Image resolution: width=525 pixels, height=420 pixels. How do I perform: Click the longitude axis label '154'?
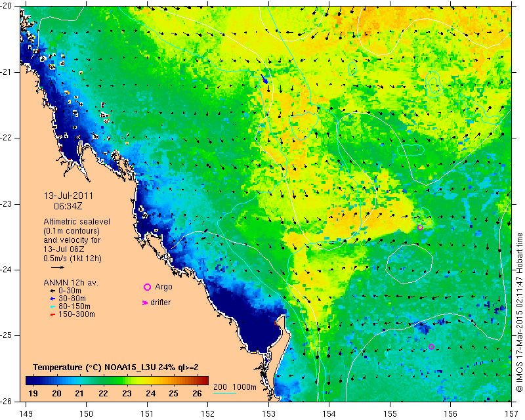[x=329, y=414]
